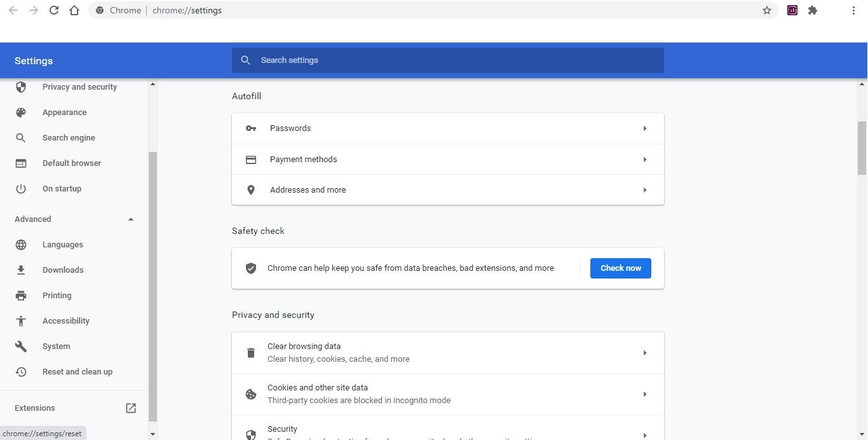Image resolution: width=868 pixels, height=440 pixels.
Task: Open Reset and clean up
Action: click(77, 372)
